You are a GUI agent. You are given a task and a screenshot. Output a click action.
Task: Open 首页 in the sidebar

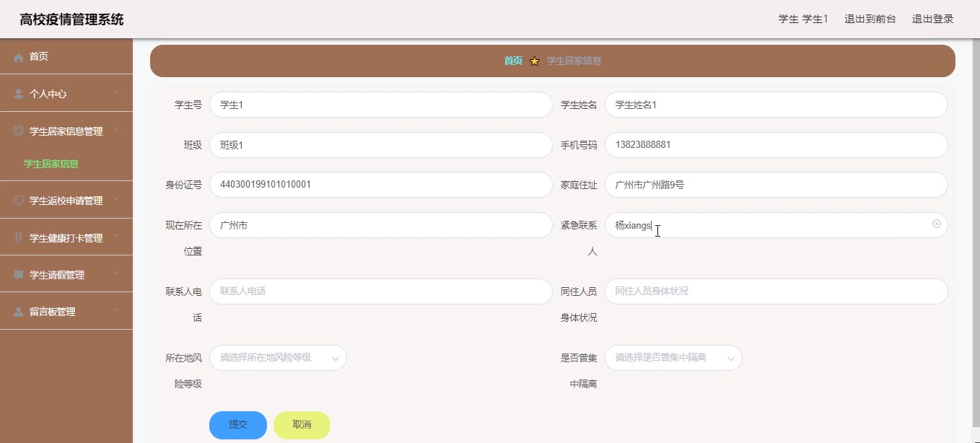tap(66, 56)
